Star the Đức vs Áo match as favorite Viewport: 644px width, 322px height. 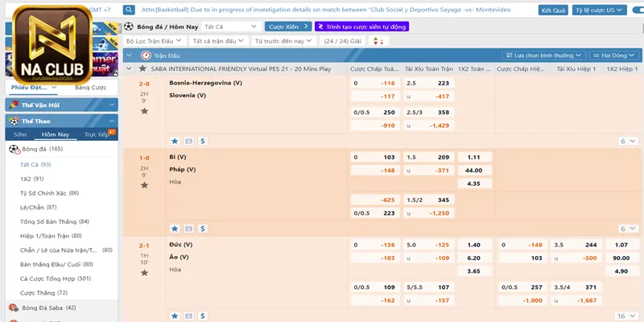tap(144, 274)
